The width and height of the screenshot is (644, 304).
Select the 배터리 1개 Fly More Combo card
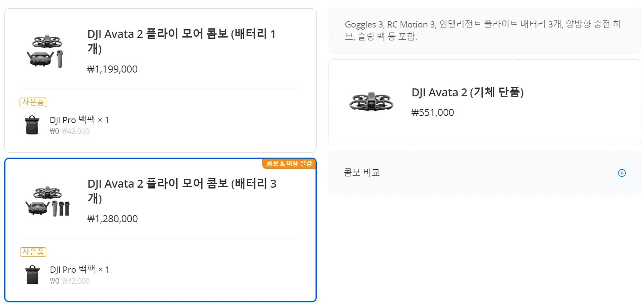tap(160, 80)
